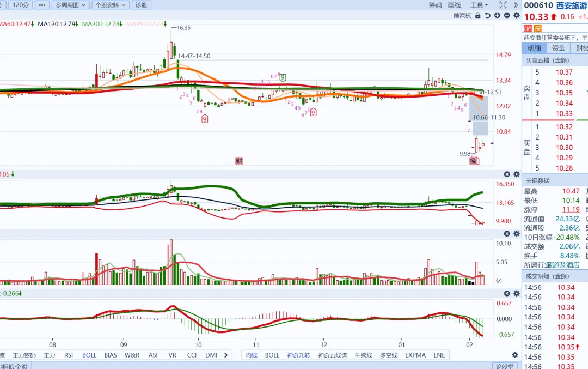
Task: Select the 主力密码 sub-indicator
Action: click(x=24, y=355)
